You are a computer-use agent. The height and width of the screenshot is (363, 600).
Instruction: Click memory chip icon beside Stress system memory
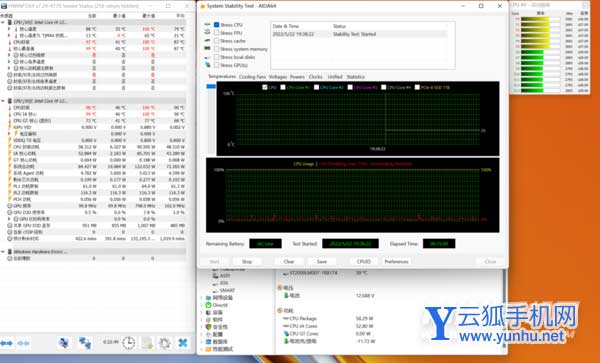(x=207, y=49)
